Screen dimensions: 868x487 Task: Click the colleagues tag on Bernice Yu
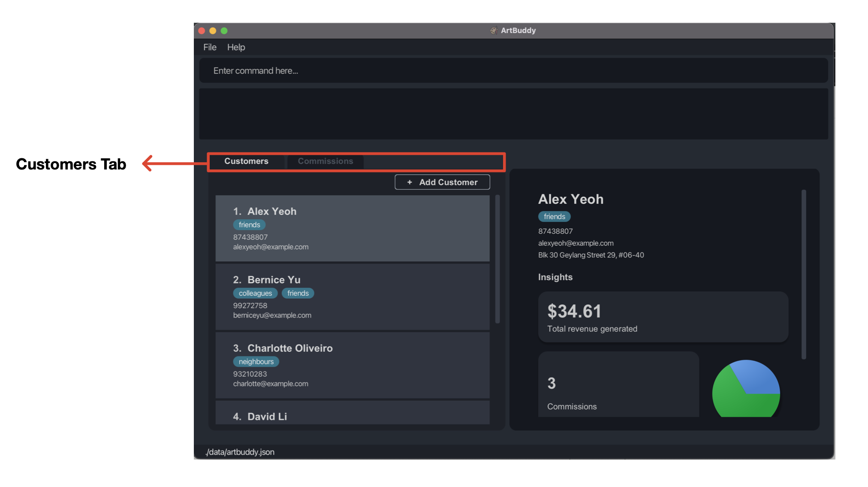coord(255,293)
